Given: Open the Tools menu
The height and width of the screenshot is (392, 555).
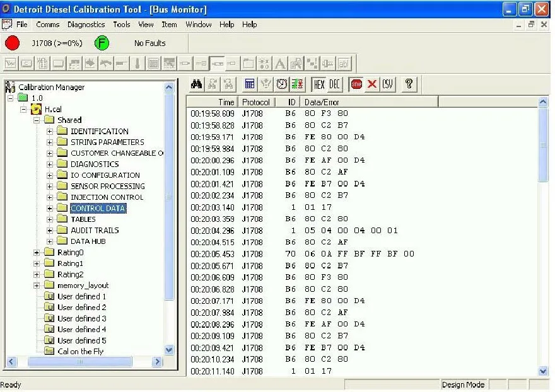Looking at the screenshot, I should pos(122,25).
